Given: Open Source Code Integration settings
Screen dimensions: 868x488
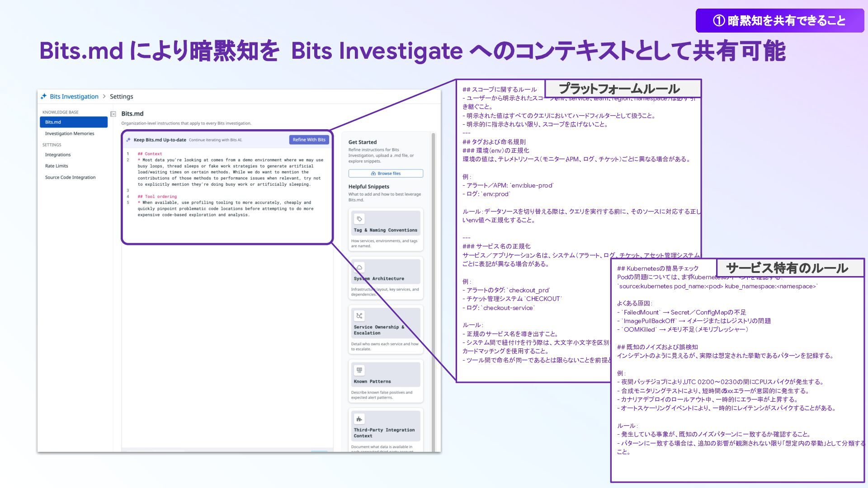Looking at the screenshot, I should tap(70, 177).
